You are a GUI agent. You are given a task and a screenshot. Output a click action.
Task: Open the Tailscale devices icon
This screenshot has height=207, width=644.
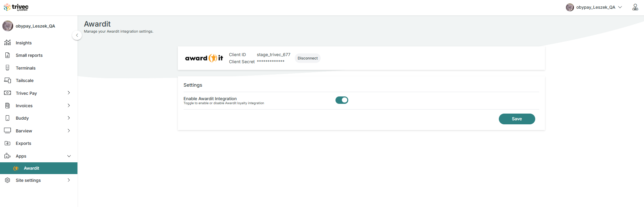(x=7, y=80)
